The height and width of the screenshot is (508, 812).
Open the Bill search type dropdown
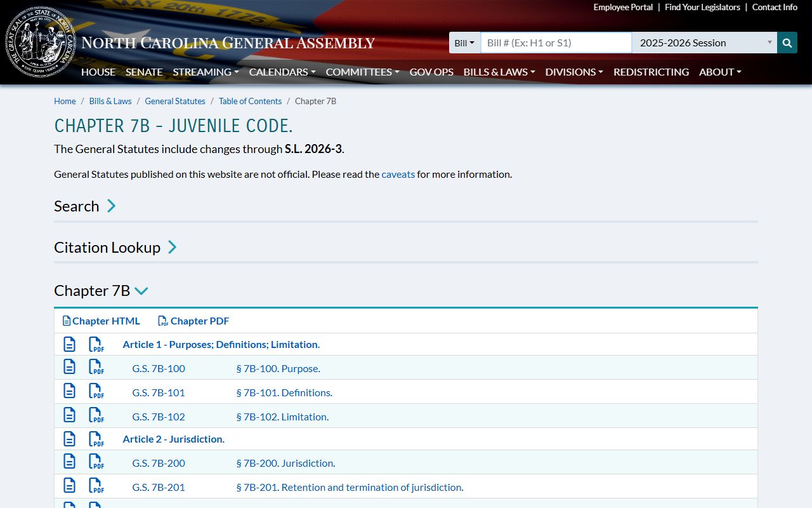(464, 43)
